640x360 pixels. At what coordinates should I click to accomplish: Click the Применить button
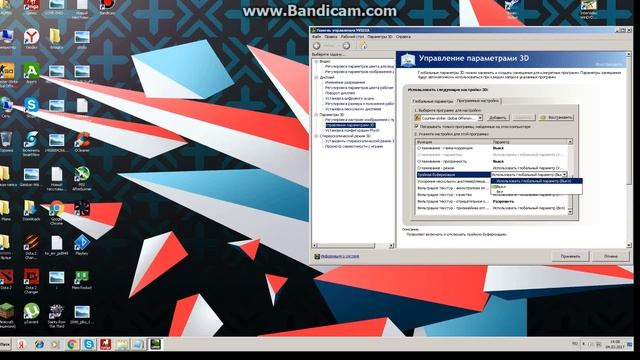click(570, 256)
